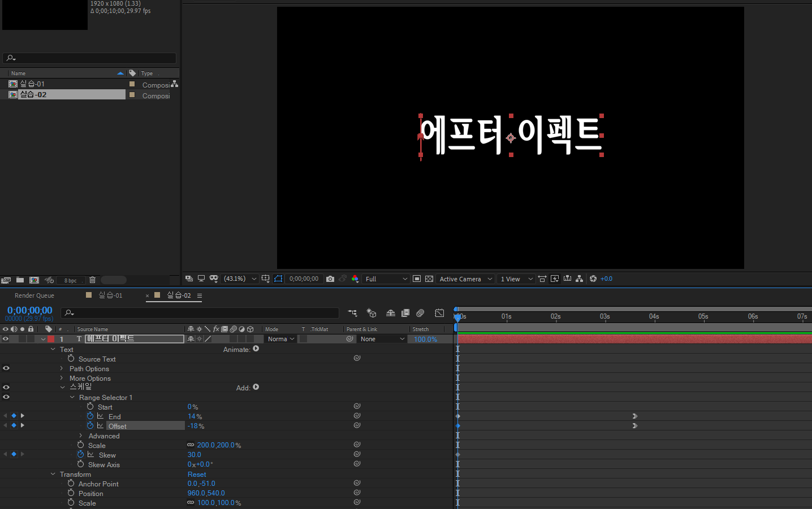Expand More Options group
The width and height of the screenshot is (812, 509).
point(62,378)
